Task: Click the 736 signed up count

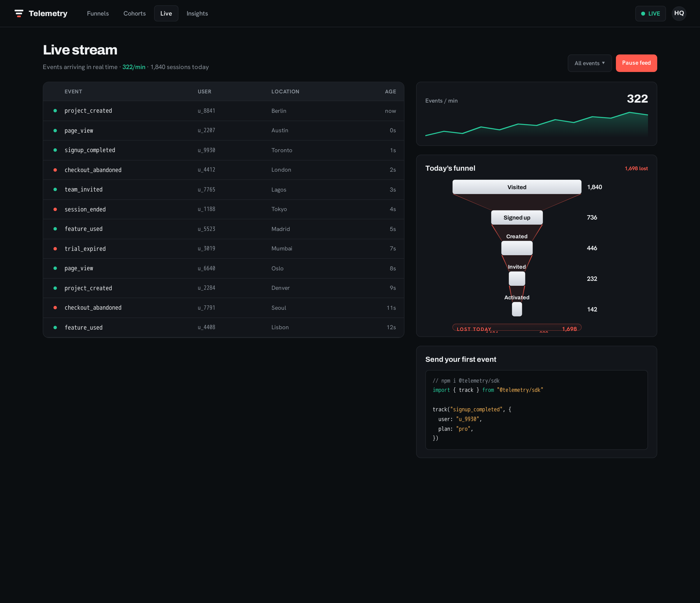Action: click(592, 217)
